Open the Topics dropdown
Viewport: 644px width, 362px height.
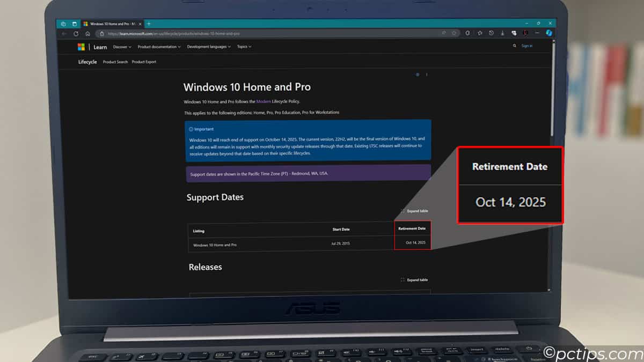tap(244, 47)
